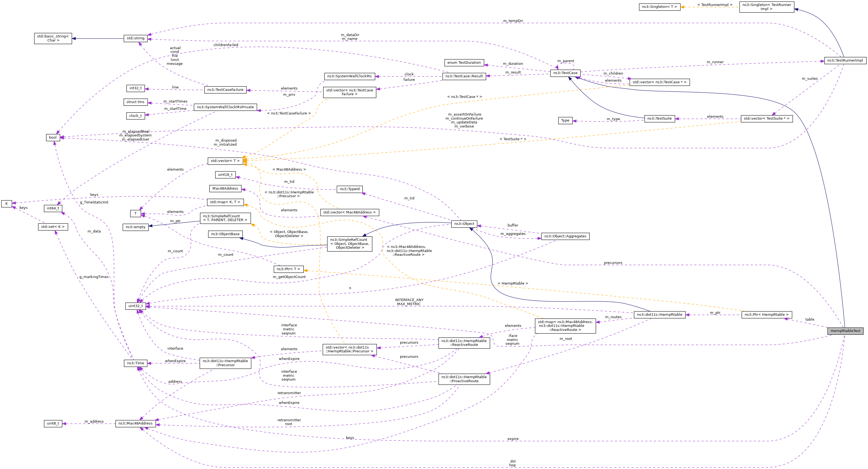Select std::vector< TestSuite * > node
Screen dimensions: 868x469
767,119
